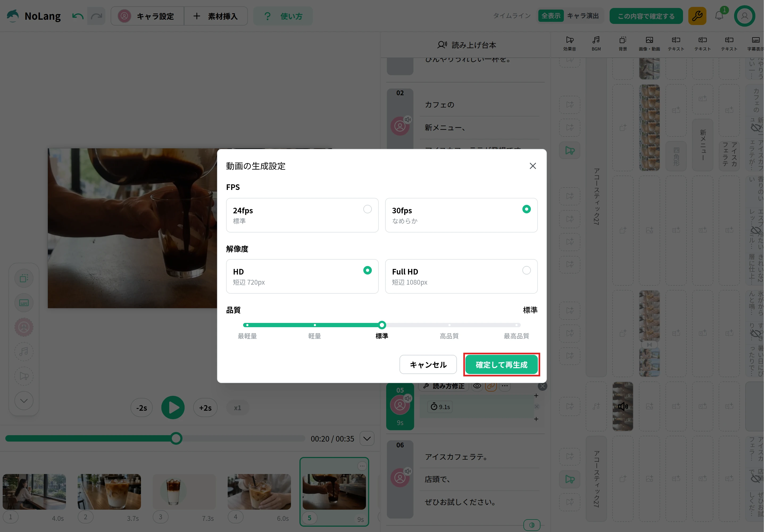The width and height of the screenshot is (766, 532).
Task: Click the subtitle tool in left sidebar
Action: click(x=24, y=303)
